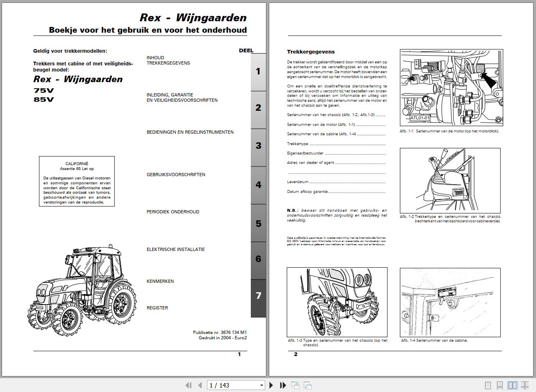Viewport: 536px width, 392px height.
Task: Click Serienummer van de cabine line
Action: pyautogui.click(x=336, y=134)
